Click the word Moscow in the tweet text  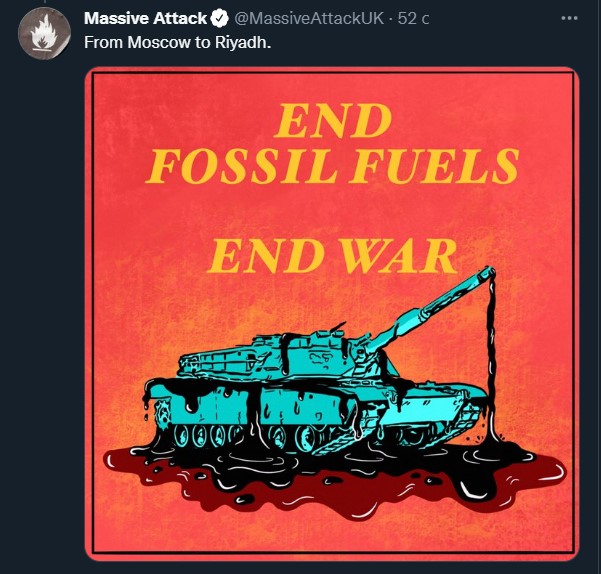point(159,42)
